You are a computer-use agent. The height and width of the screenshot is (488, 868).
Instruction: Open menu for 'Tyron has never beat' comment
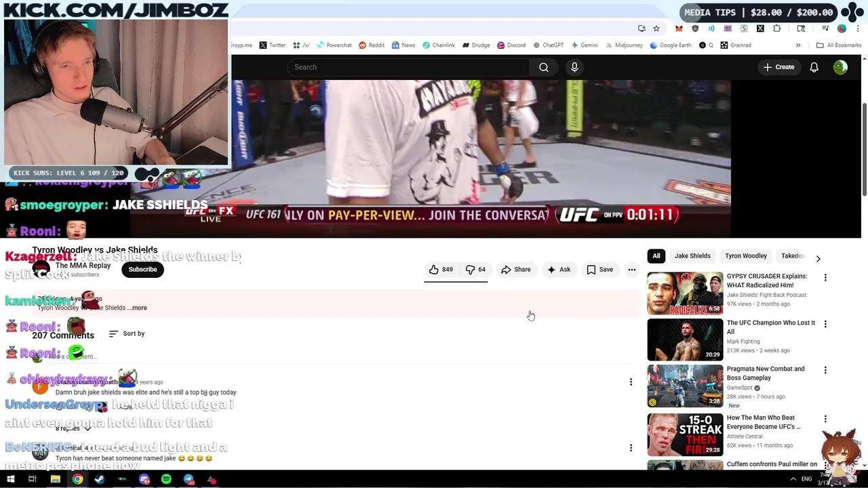tap(631, 448)
